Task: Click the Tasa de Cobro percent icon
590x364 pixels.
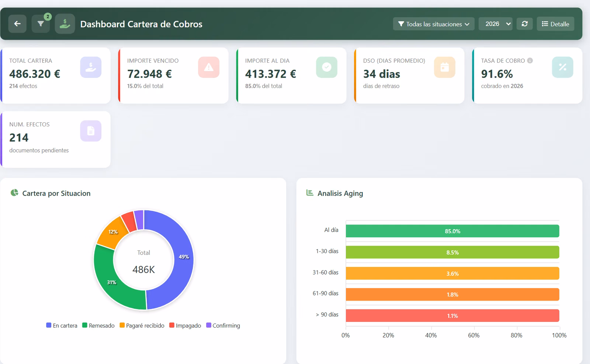Action: tap(563, 67)
